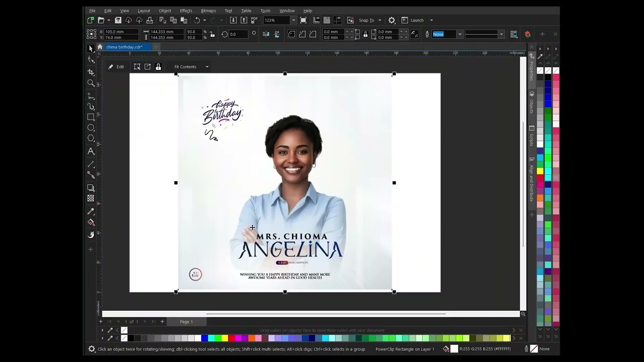Select the Freehand tool
This screenshot has width=644, height=362.
pos(91,96)
